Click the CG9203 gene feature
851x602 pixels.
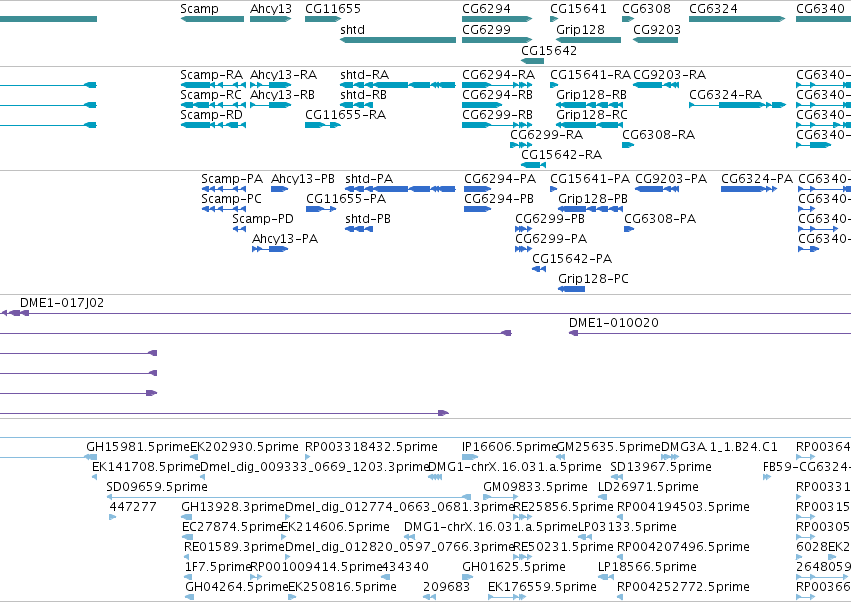point(656,40)
